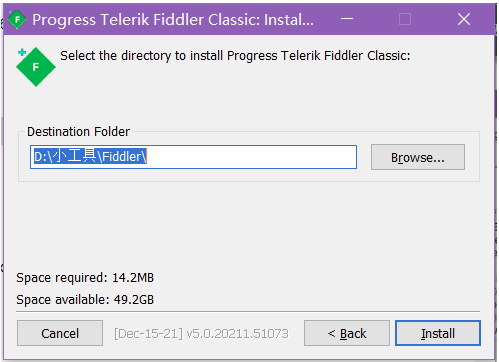Go to previous step with < Back
Image resolution: width=499 pixels, height=362 pixels.
(347, 333)
